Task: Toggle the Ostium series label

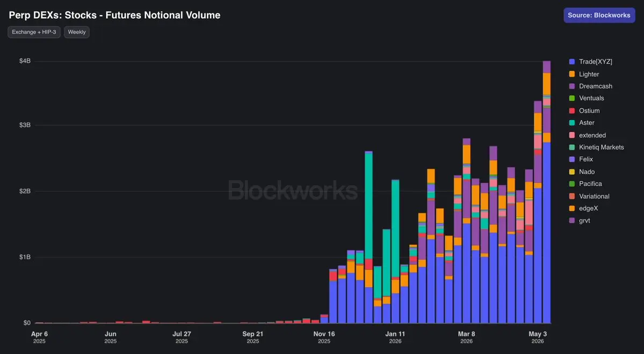Action: (589, 110)
